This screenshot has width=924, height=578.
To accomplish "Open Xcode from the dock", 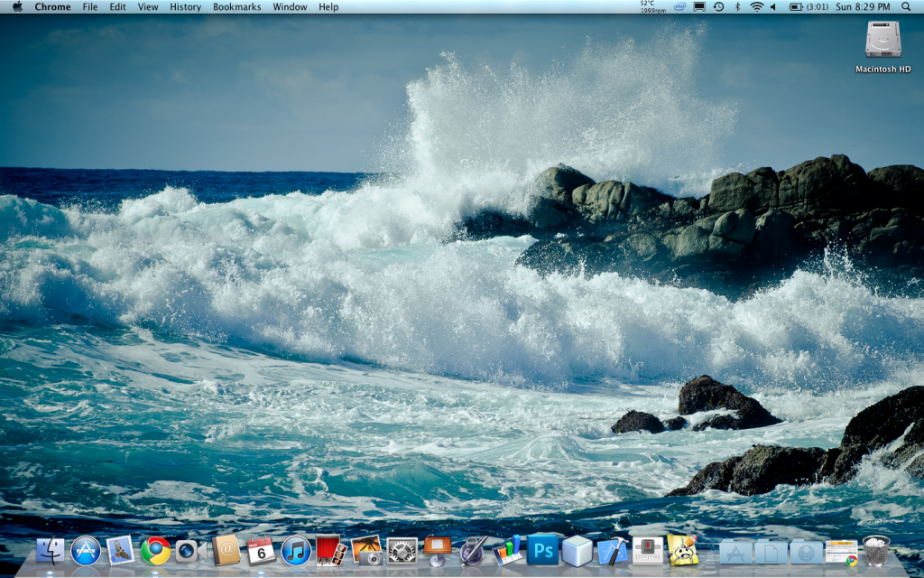I will pos(613,550).
